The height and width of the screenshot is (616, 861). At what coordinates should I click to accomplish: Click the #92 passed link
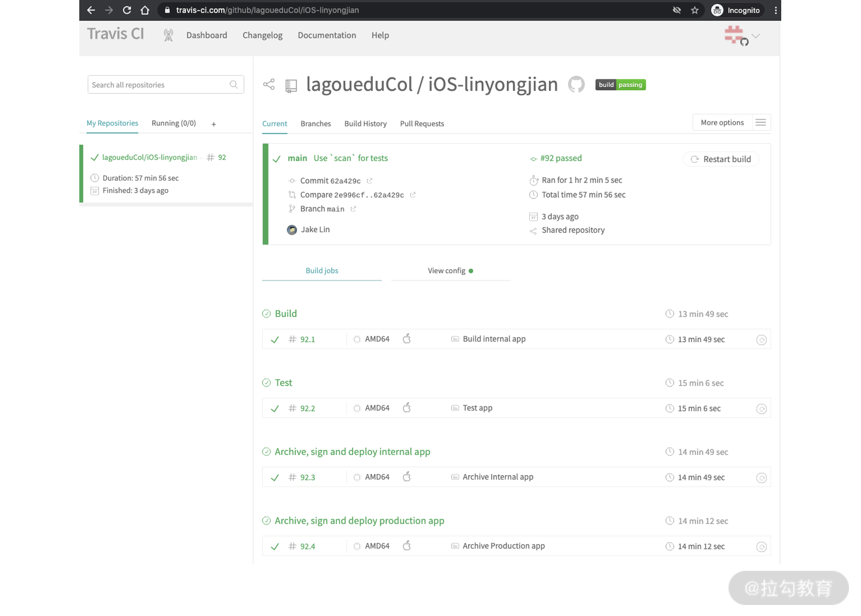[561, 158]
